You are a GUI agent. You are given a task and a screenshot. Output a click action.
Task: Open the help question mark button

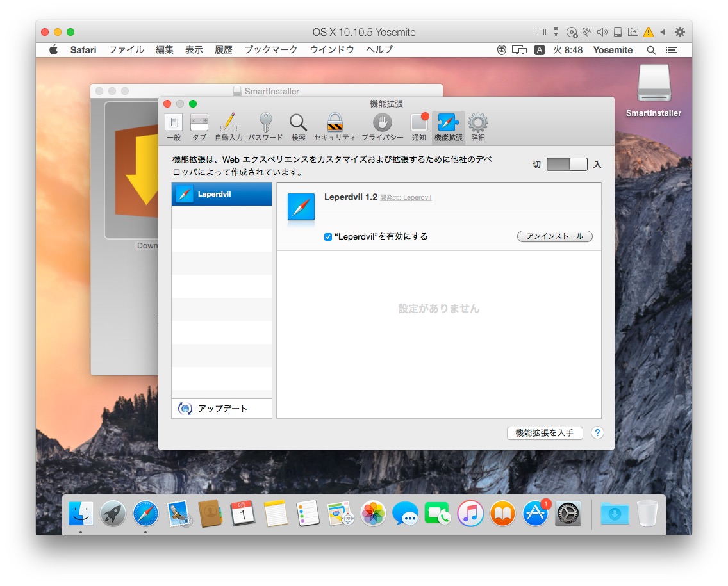click(x=597, y=433)
